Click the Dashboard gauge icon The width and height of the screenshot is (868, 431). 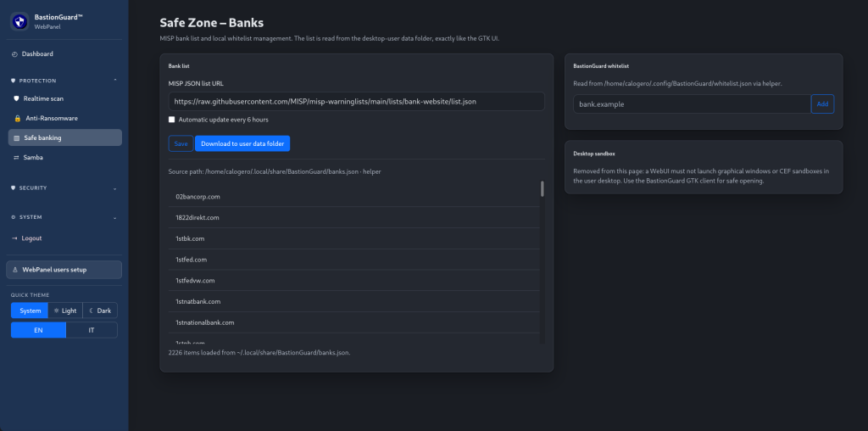14,54
